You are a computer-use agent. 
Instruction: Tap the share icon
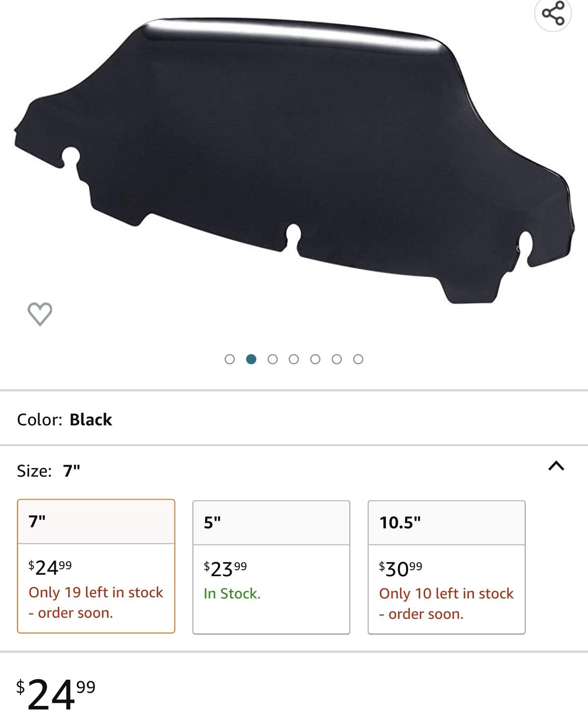(x=553, y=14)
